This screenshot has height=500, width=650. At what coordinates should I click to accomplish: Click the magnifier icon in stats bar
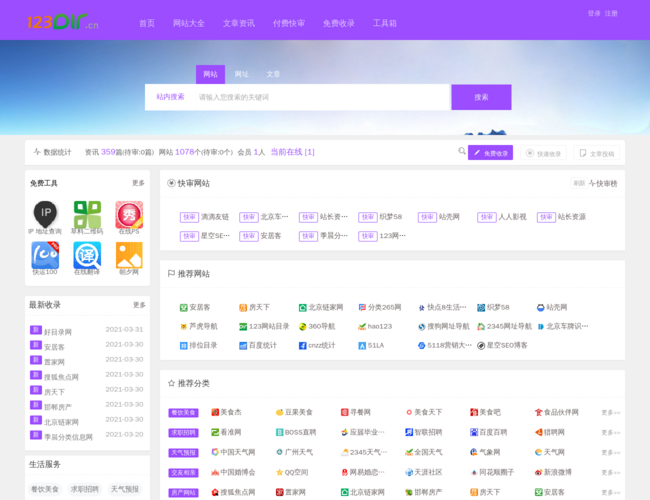461,151
